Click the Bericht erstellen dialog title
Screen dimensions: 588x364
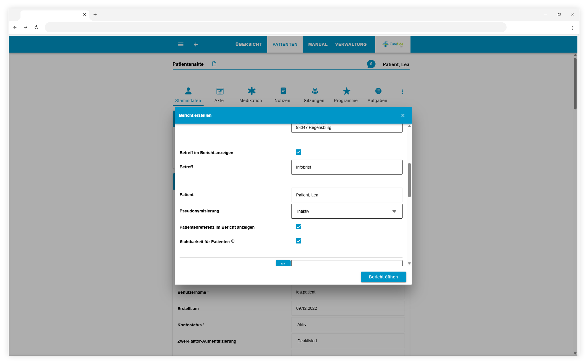coord(195,115)
